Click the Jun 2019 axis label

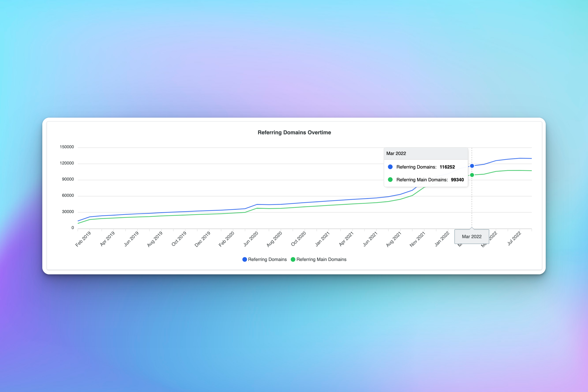[131, 239]
